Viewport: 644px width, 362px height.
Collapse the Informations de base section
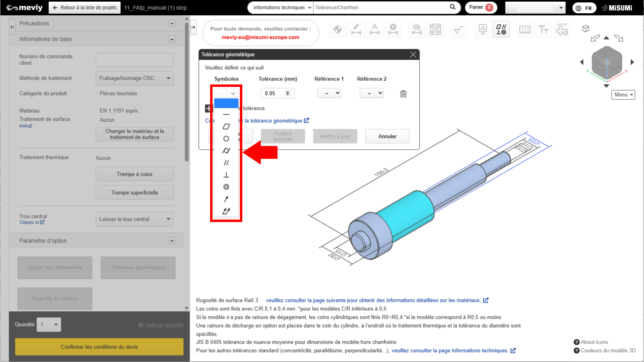pyautogui.click(x=172, y=39)
